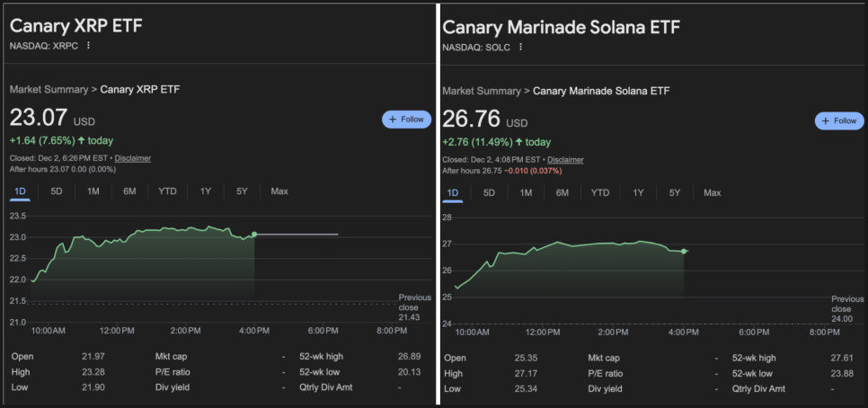Show 6M range for XRP ETF
868x408 pixels.
(129, 191)
